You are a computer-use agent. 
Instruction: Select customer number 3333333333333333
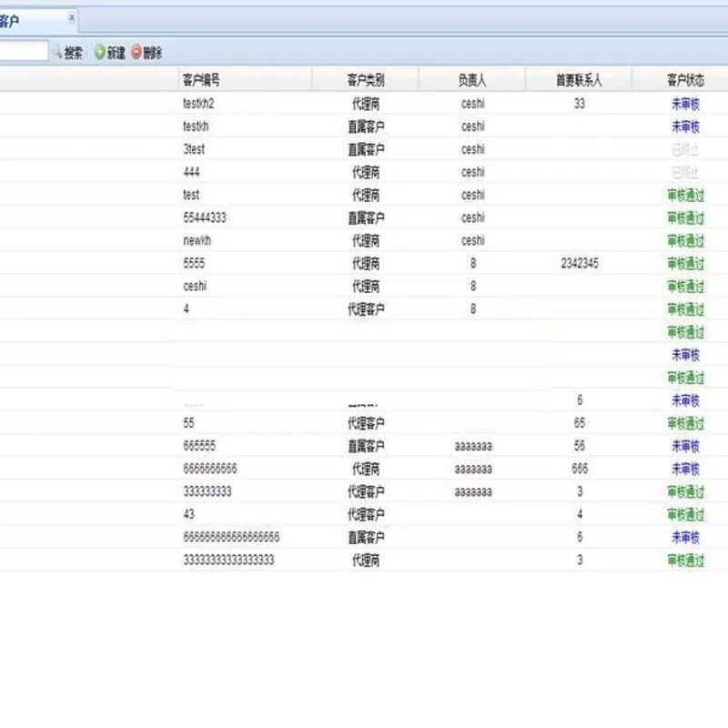coord(228,560)
